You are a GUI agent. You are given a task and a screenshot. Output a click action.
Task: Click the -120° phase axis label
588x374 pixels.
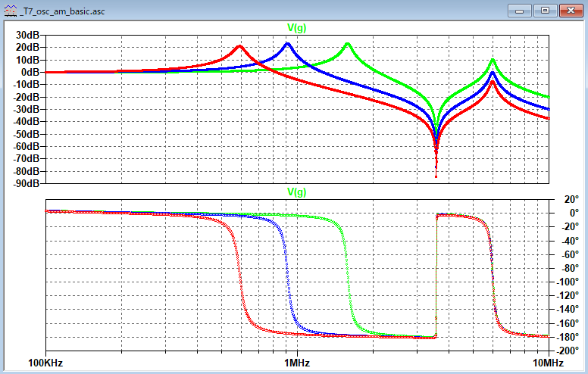point(568,296)
